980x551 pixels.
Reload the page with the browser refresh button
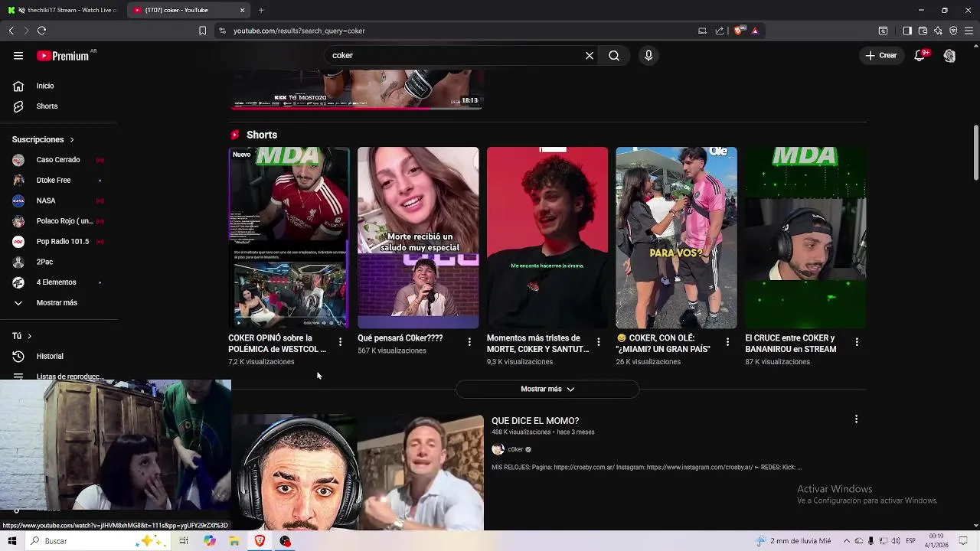(41, 31)
